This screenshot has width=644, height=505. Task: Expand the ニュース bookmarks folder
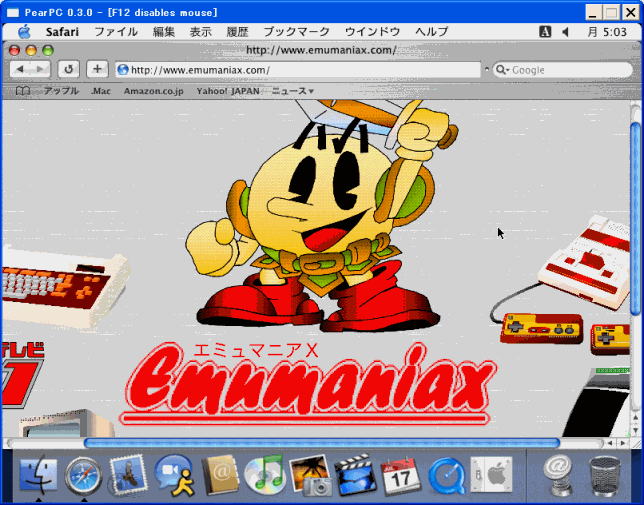[293, 91]
